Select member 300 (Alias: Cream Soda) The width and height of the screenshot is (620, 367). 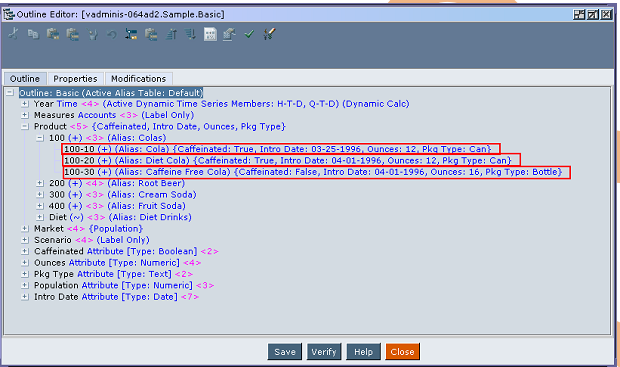pos(123,195)
